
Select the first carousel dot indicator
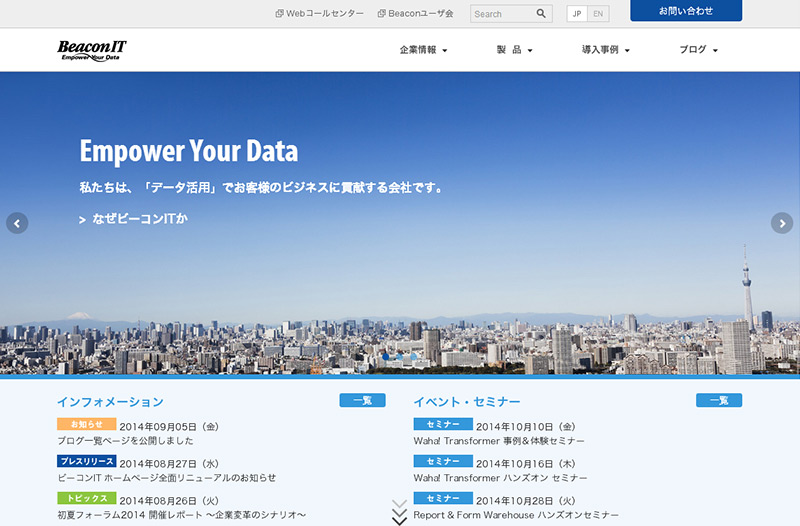pyautogui.click(x=386, y=357)
